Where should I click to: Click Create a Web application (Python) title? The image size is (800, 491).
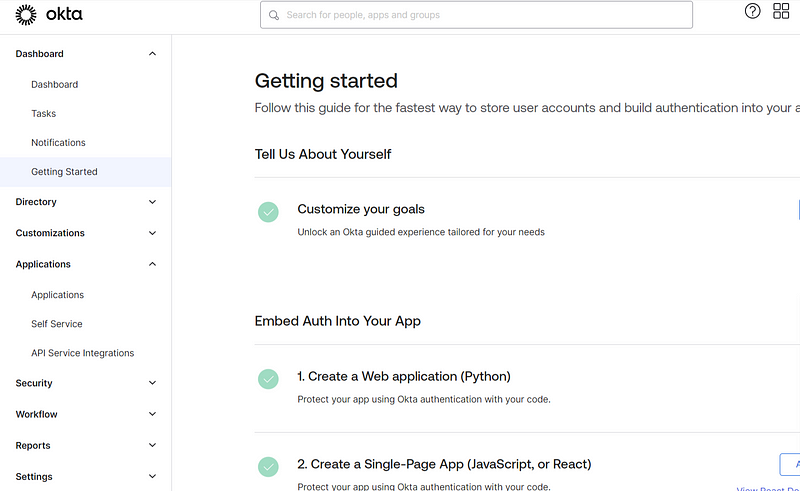(x=404, y=376)
